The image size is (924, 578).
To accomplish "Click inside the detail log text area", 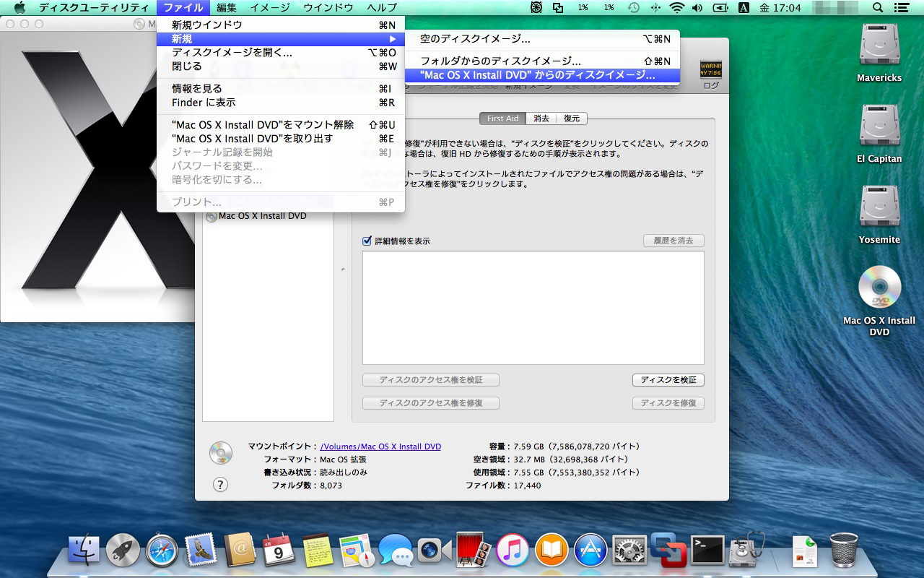I will click(x=533, y=308).
